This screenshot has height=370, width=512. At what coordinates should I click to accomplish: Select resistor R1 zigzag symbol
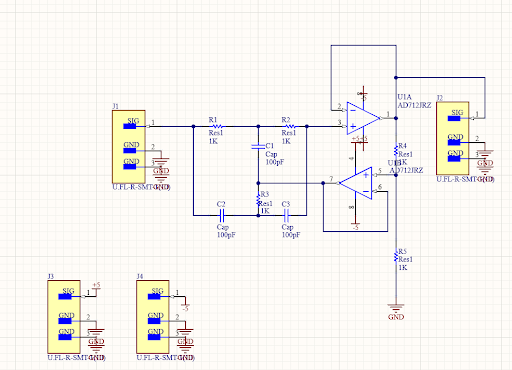pyautogui.click(x=217, y=126)
